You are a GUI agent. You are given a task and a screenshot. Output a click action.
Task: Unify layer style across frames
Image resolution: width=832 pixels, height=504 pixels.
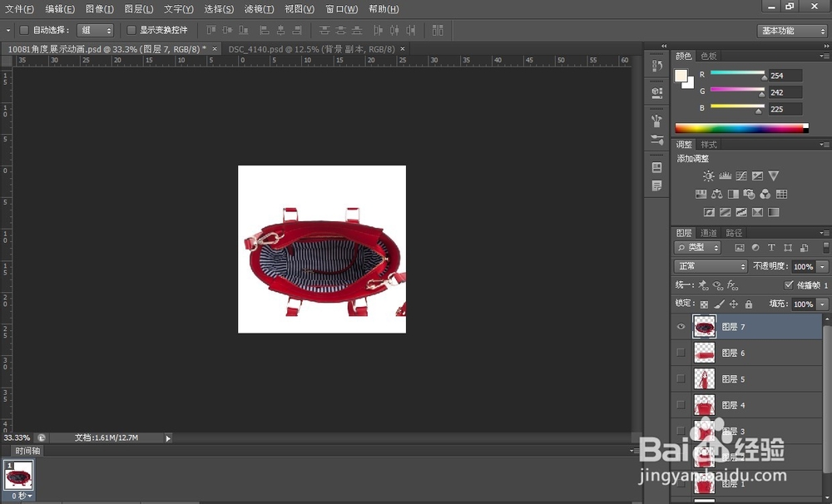point(733,285)
